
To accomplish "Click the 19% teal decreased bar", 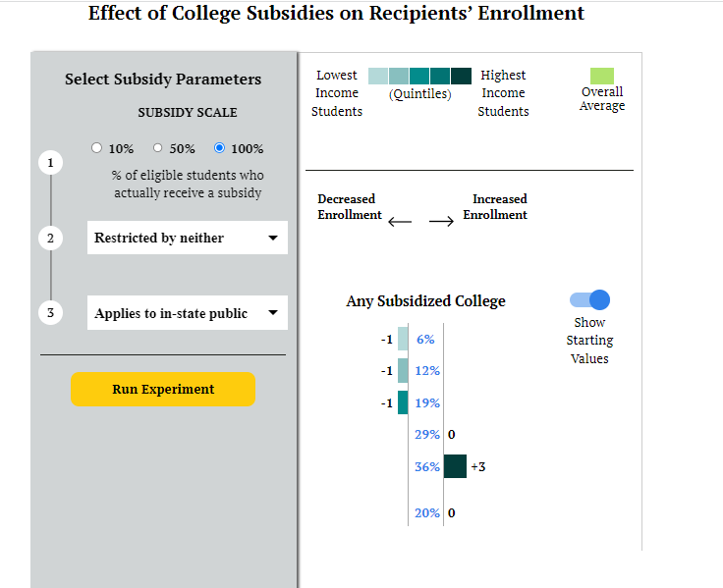I will (x=403, y=402).
